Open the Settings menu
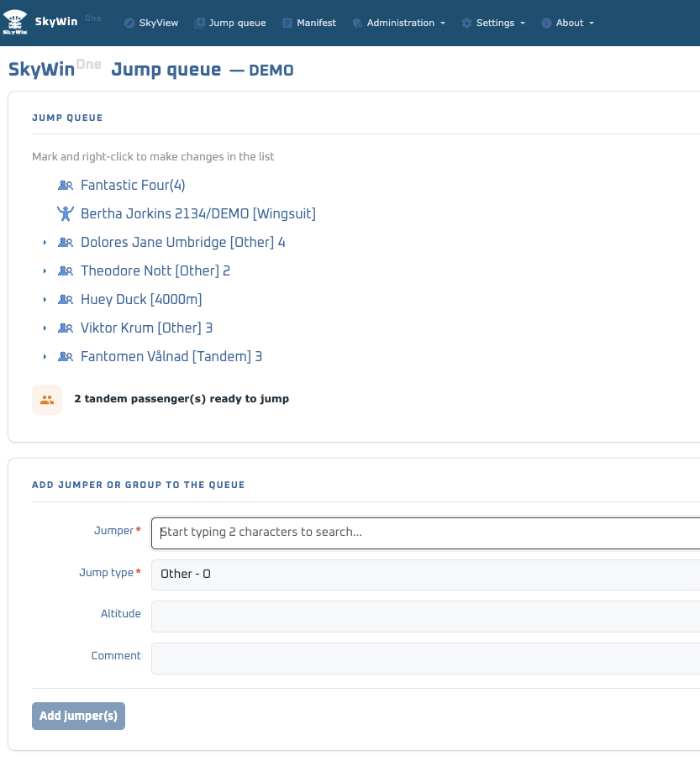This screenshot has height=761, width=700. (x=493, y=24)
